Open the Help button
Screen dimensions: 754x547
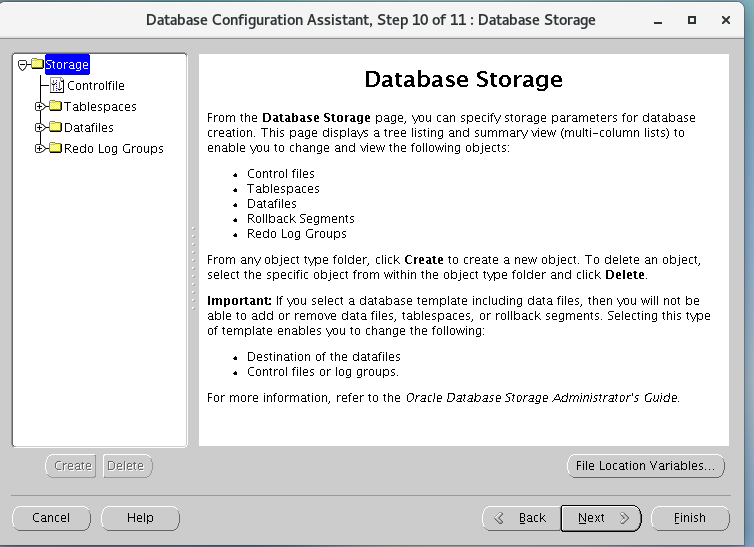pyautogui.click(x=140, y=518)
